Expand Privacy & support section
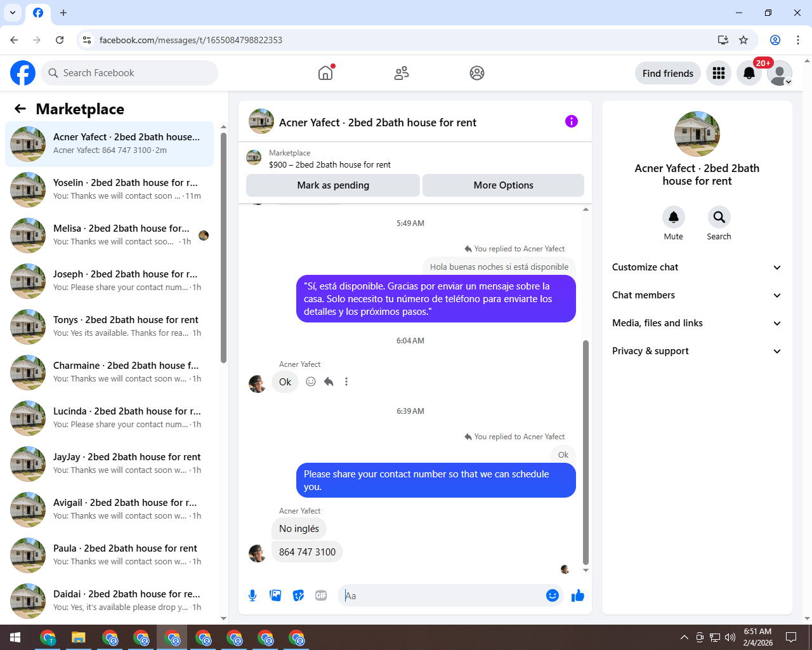This screenshot has height=650, width=812. tap(697, 351)
